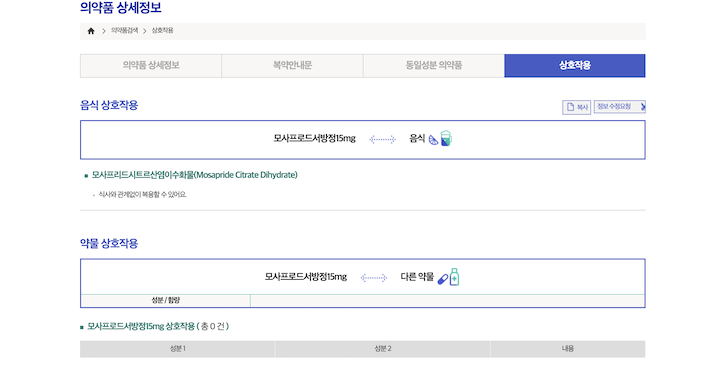
Task: Click the home icon in breadcrumb
Action: [91, 31]
